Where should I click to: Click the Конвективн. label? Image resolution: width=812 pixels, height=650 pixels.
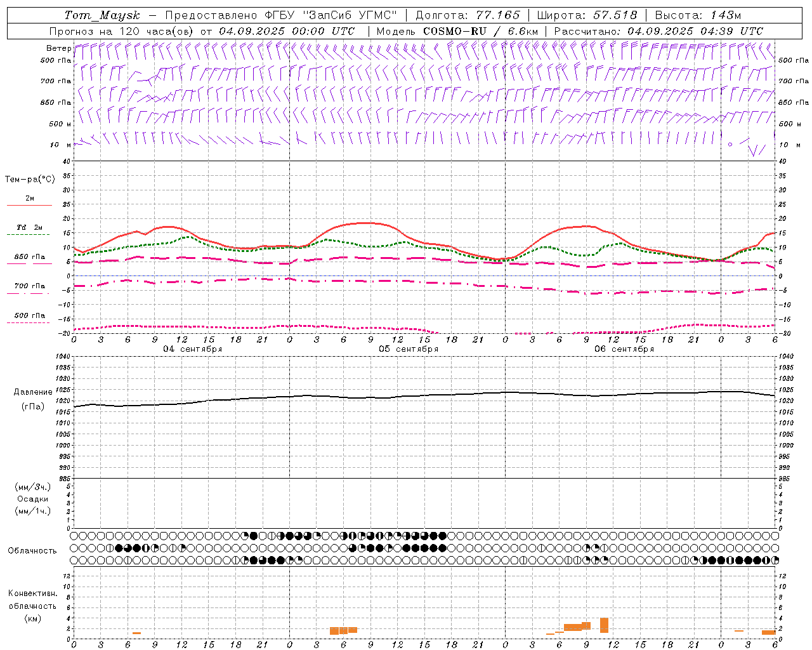point(32,594)
